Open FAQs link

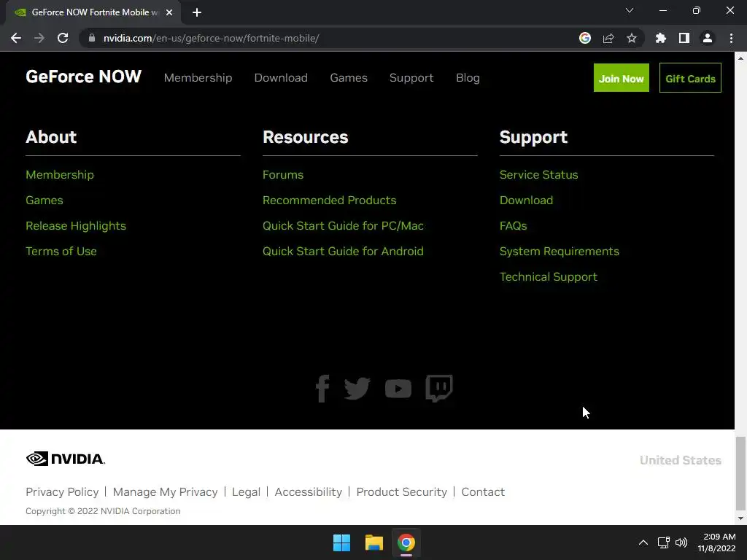(513, 226)
